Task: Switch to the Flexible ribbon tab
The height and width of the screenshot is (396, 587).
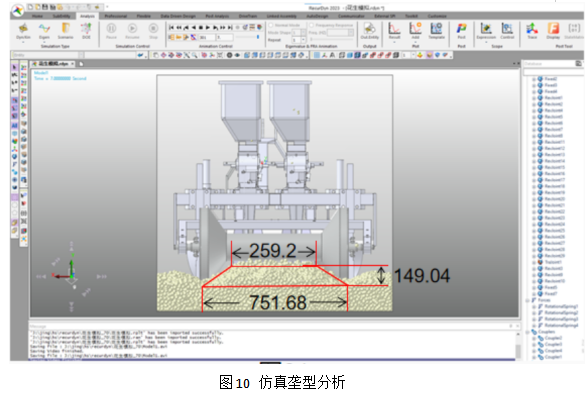Action: (143, 16)
